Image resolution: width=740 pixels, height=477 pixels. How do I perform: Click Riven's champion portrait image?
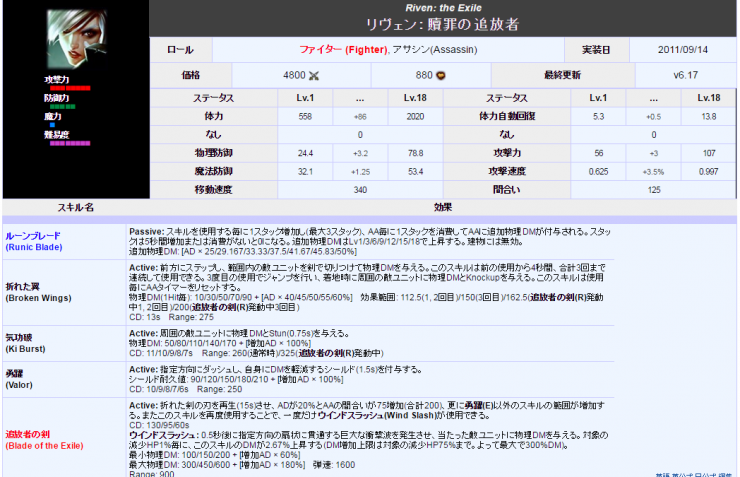pyautogui.click(x=76, y=39)
